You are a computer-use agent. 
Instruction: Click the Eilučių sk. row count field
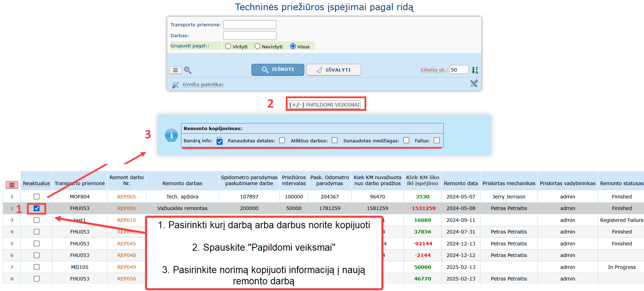coord(459,70)
